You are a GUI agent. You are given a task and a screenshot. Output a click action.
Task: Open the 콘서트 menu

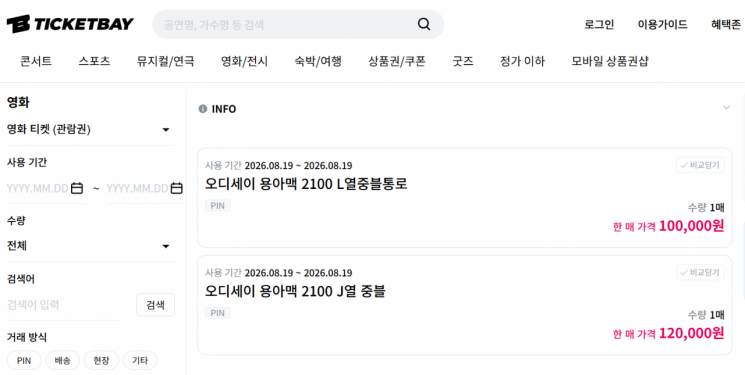point(36,61)
